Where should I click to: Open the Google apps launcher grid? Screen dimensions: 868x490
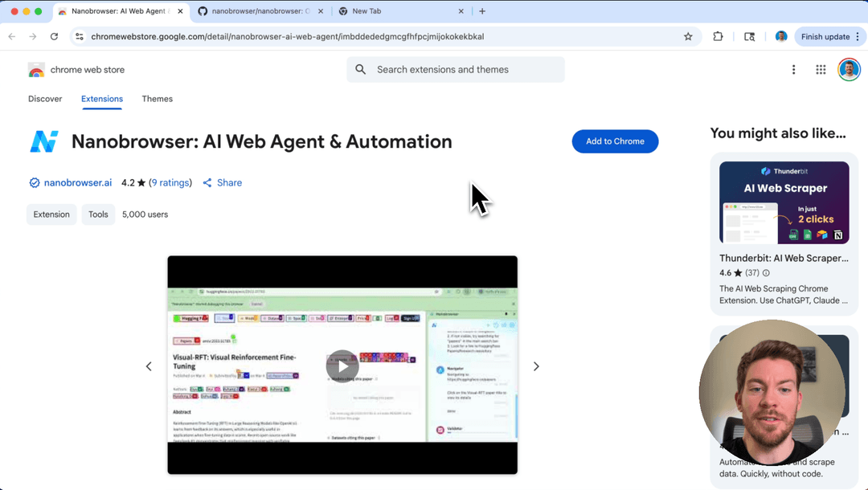pyautogui.click(x=821, y=70)
